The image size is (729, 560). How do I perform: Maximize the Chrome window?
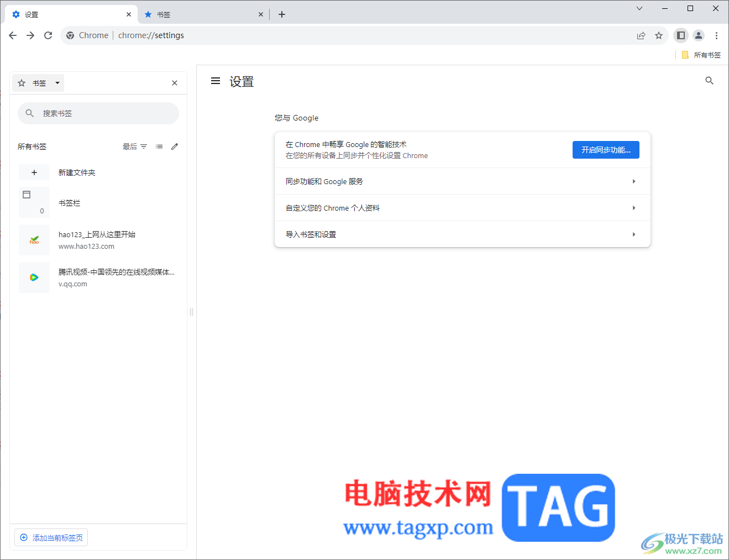[x=690, y=8]
